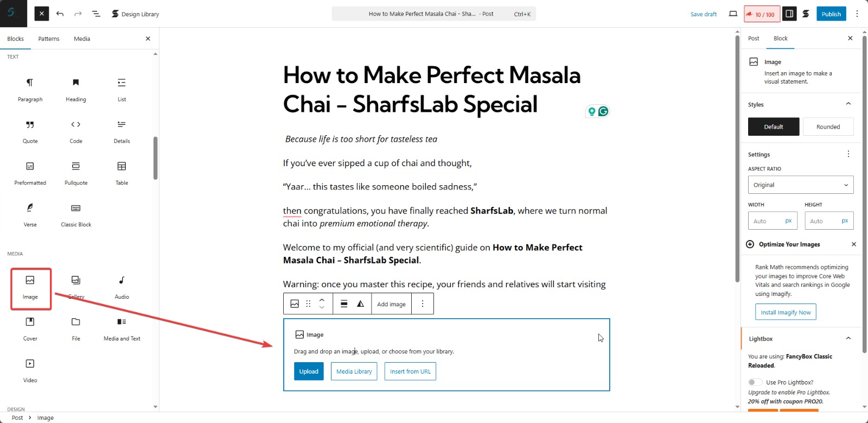Open the Aspect Ratio dropdown
Screen dimensions: 868x423
pos(800,185)
